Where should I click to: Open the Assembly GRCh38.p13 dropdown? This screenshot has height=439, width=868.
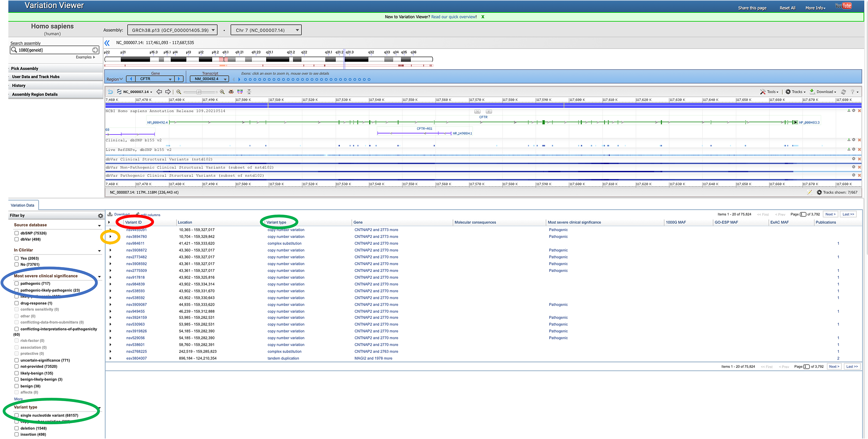click(x=172, y=30)
